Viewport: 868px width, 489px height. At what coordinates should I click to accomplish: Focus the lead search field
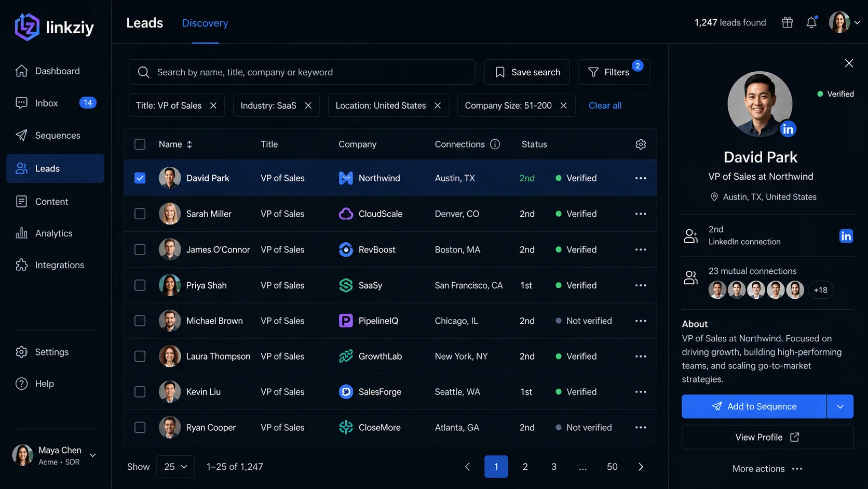[x=302, y=72]
